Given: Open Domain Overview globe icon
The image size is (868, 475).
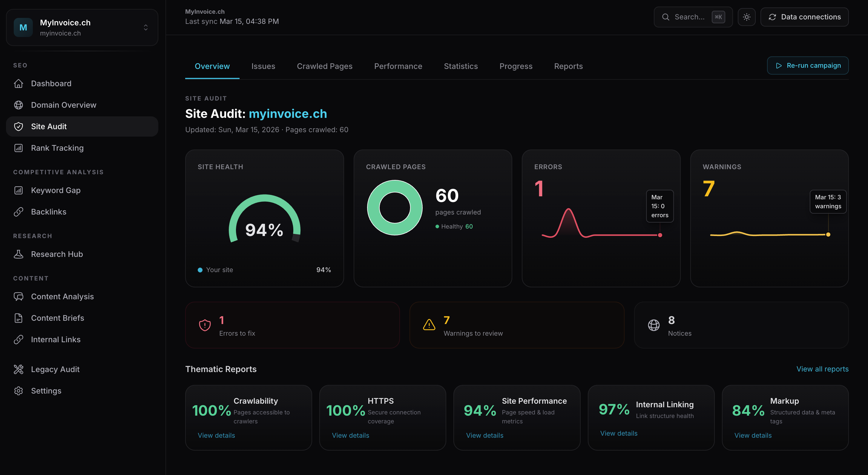Looking at the screenshot, I should pos(19,105).
